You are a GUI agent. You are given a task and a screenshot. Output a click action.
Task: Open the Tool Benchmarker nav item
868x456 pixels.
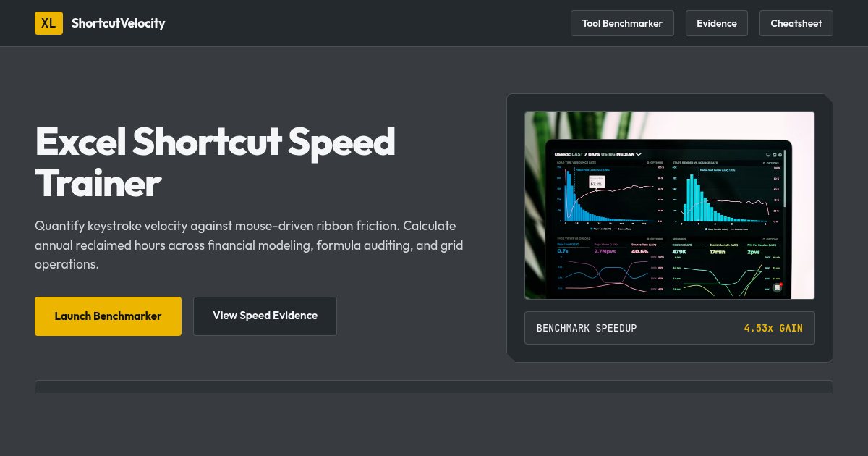(622, 23)
